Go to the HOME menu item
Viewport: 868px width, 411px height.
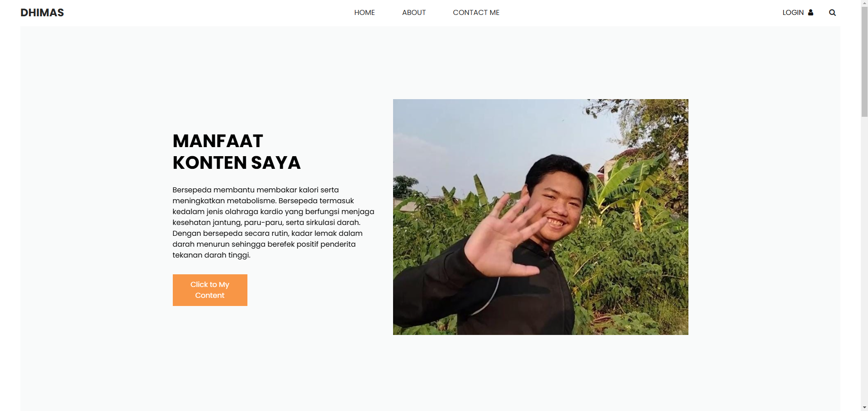[x=365, y=13]
